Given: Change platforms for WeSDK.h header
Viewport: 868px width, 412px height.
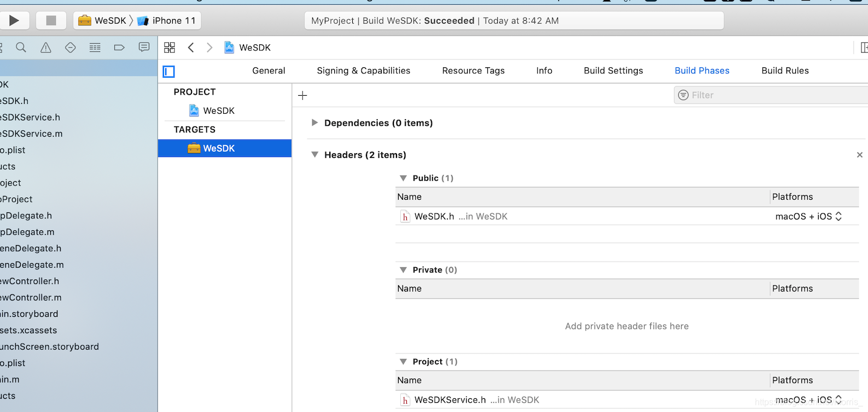Looking at the screenshot, I should (808, 216).
